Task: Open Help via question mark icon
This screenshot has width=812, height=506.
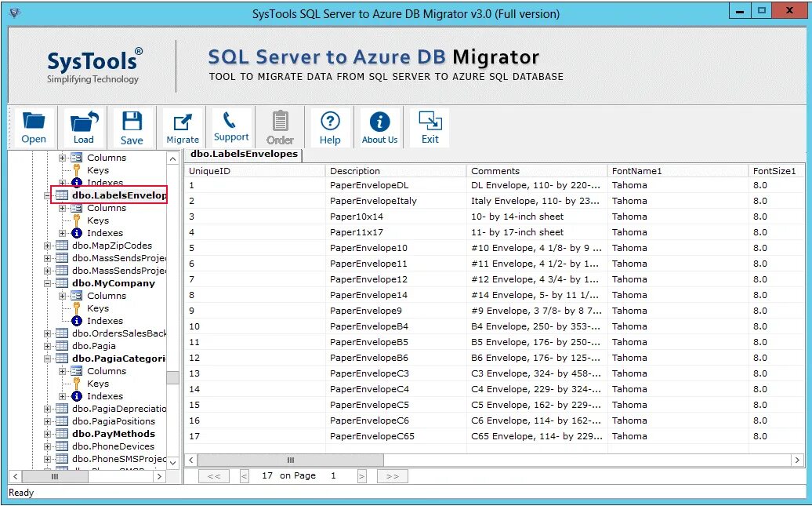Action: coord(330,122)
